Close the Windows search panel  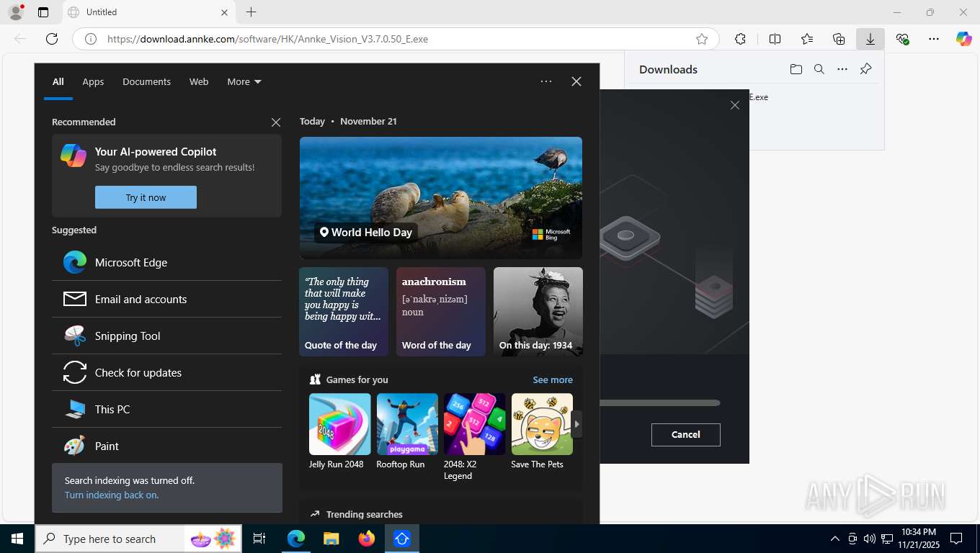click(x=576, y=81)
